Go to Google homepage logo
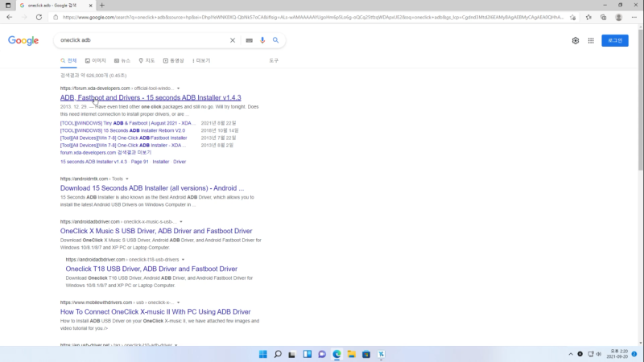The image size is (644, 362). (23, 41)
